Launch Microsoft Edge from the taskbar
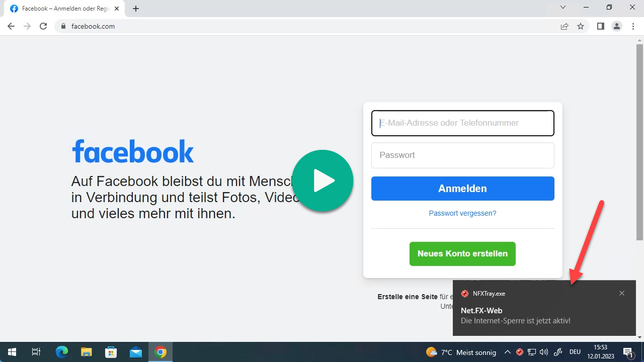 pos(61,352)
